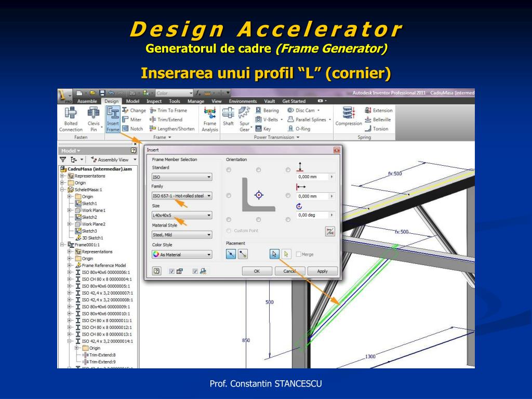
Task: Toggle the Merge checkbox
Action: click(x=299, y=254)
